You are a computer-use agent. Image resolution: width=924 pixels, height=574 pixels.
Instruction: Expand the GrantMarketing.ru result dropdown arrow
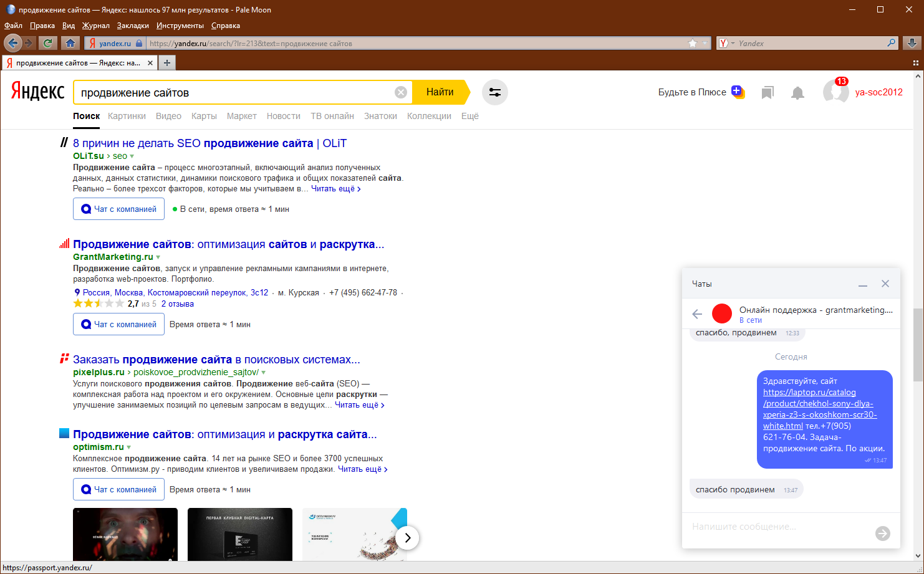pos(158,257)
